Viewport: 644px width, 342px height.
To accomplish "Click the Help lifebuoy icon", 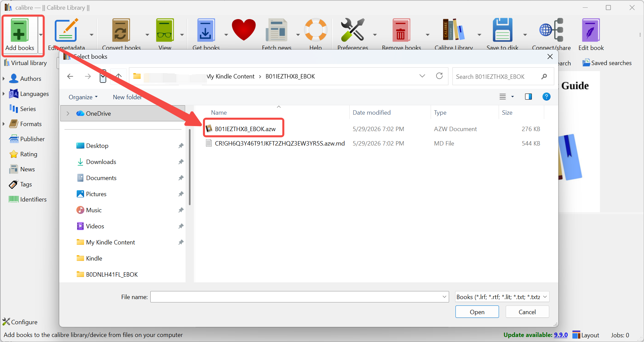I will 315,30.
